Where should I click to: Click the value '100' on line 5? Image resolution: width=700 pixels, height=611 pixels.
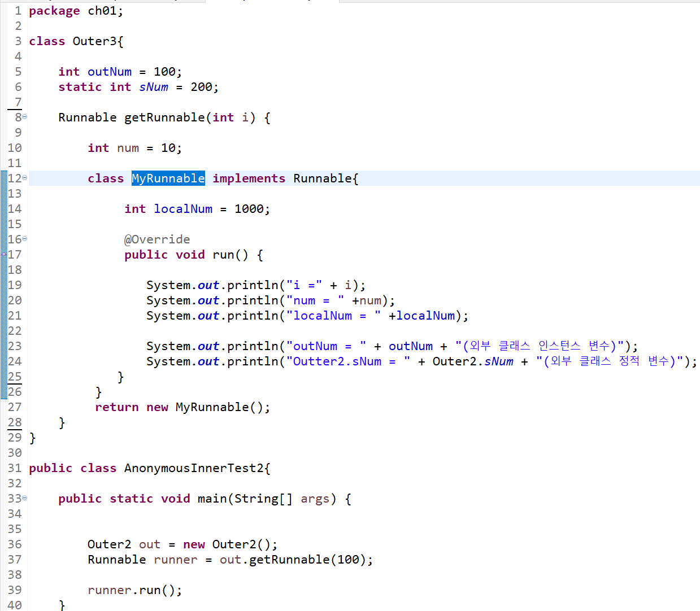[x=164, y=72]
